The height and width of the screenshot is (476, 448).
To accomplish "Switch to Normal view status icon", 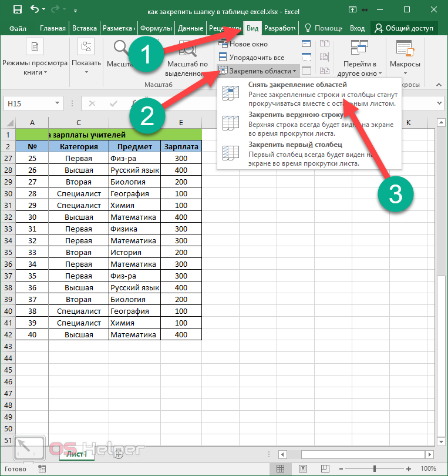I will (280, 469).
